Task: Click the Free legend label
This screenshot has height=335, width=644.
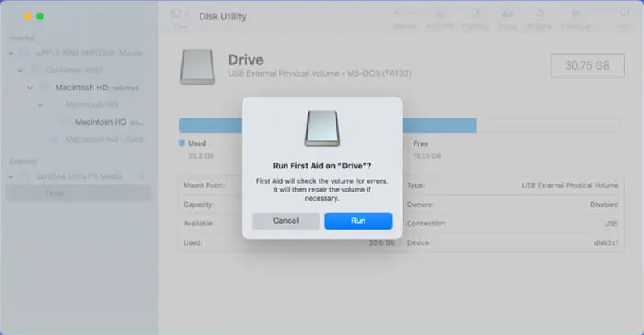Action: [420, 143]
